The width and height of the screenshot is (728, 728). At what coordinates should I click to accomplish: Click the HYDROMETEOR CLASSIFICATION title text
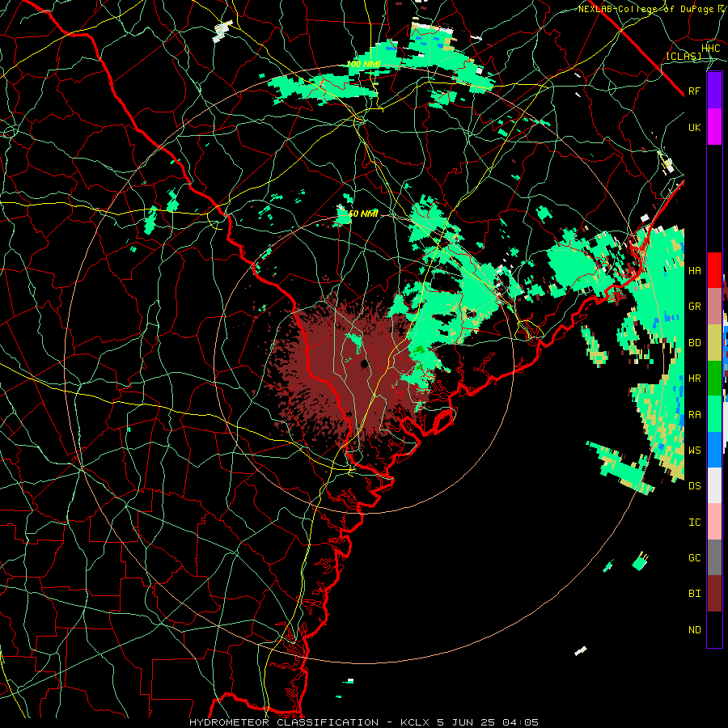coord(284,722)
